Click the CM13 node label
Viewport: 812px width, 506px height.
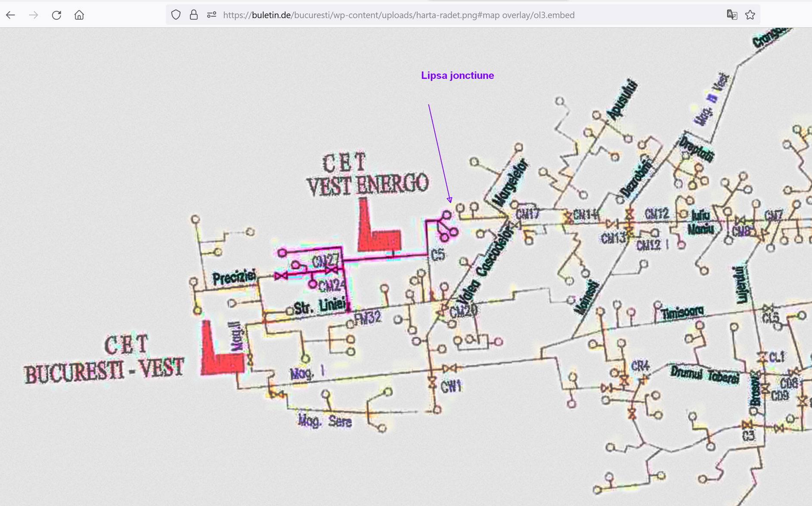click(613, 238)
